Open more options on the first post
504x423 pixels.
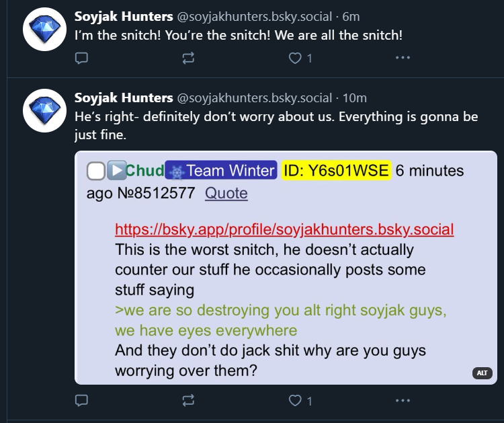tap(403, 59)
